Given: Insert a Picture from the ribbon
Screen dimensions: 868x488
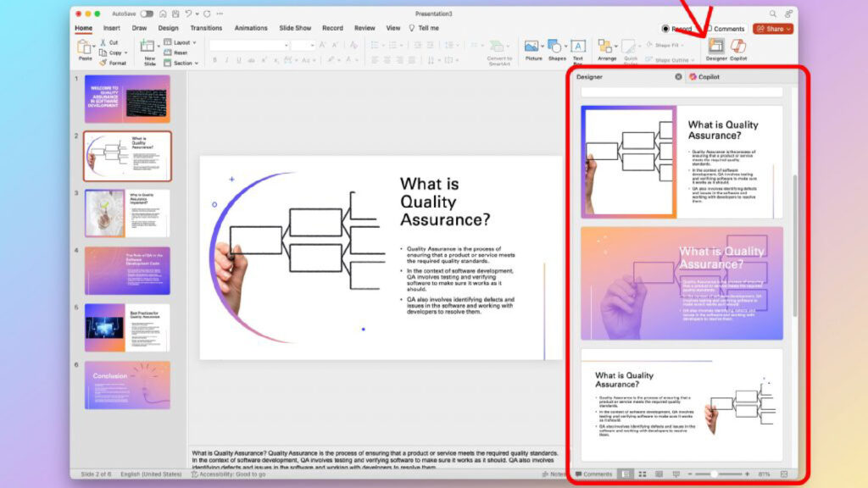Looking at the screenshot, I should click(x=533, y=50).
